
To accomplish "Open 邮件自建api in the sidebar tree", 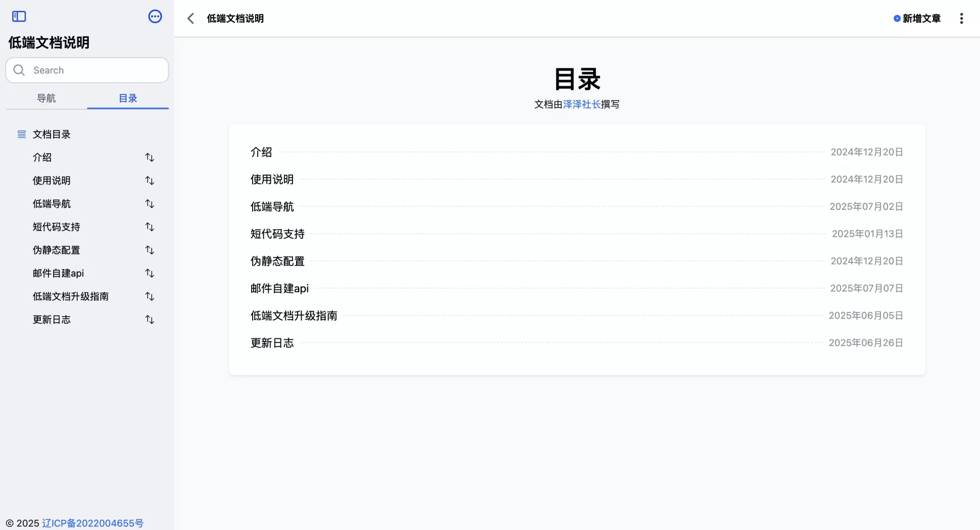I will point(58,273).
